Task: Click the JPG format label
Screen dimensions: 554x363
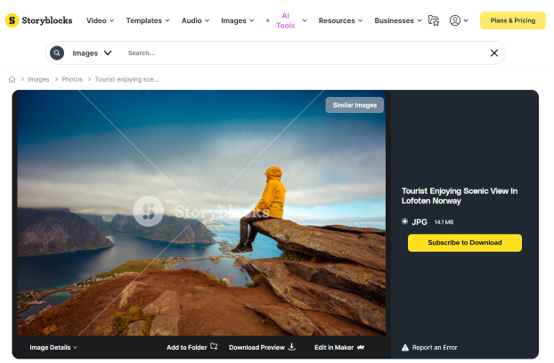Action: pos(419,222)
